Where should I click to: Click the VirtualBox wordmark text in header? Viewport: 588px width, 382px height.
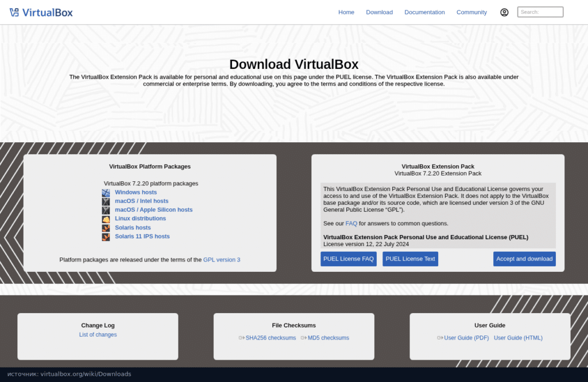pos(47,13)
